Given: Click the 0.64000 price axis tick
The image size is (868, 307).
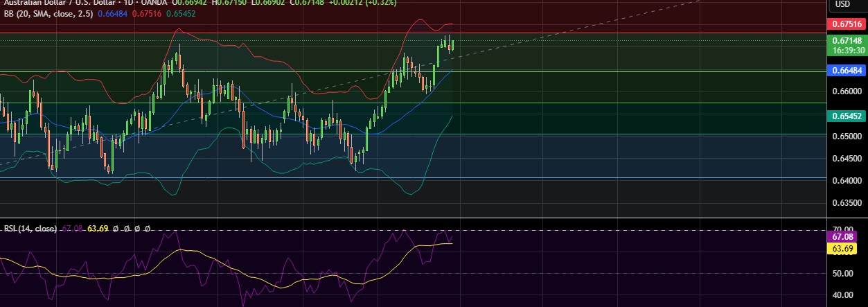Looking at the screenshot, I should (x=847, y=182).
